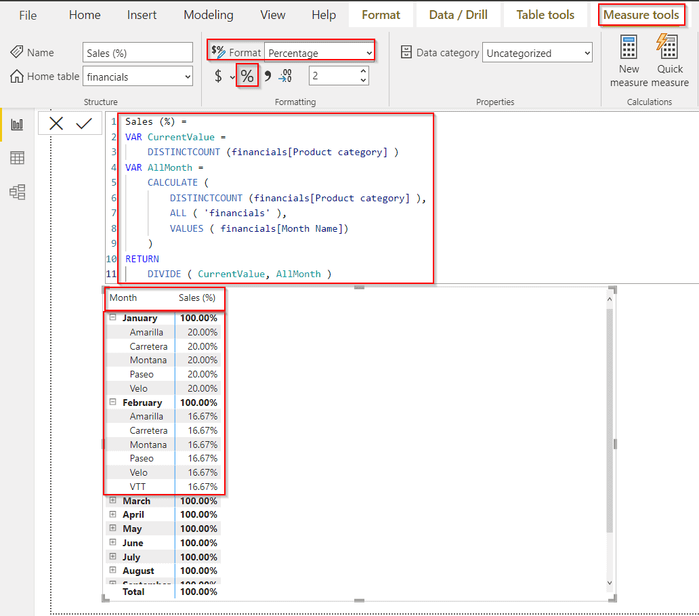The height and width of the screenshot is (616, 699).
Task: Click the matrix vertical scrollbar thumb
Action: click(610, 422)
